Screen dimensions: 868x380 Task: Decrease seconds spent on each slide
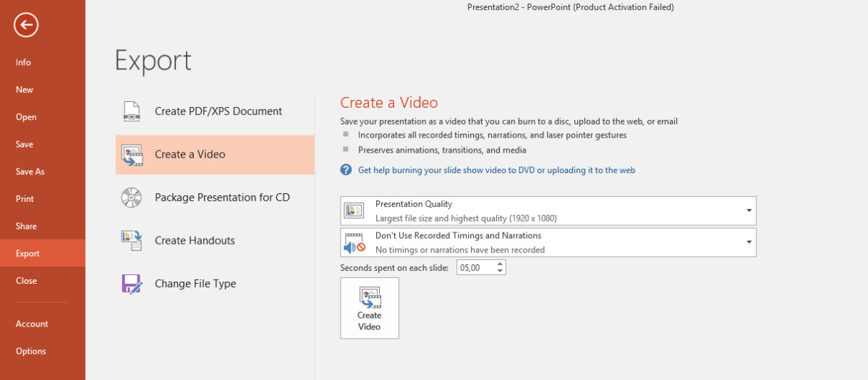(x=501, y=271)
